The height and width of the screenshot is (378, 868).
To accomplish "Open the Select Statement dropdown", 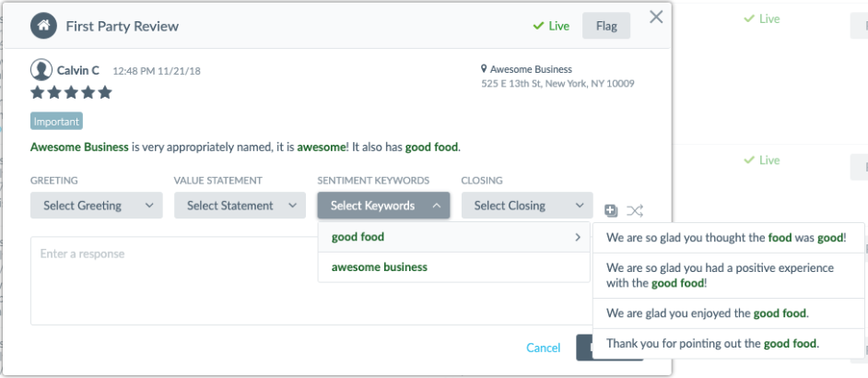I will 240,205.
